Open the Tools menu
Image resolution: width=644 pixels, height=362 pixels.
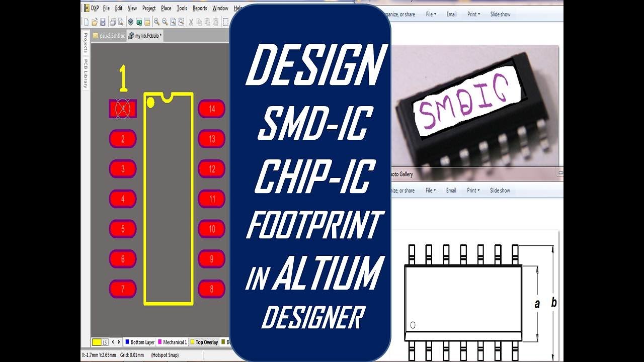click(182, 8)
